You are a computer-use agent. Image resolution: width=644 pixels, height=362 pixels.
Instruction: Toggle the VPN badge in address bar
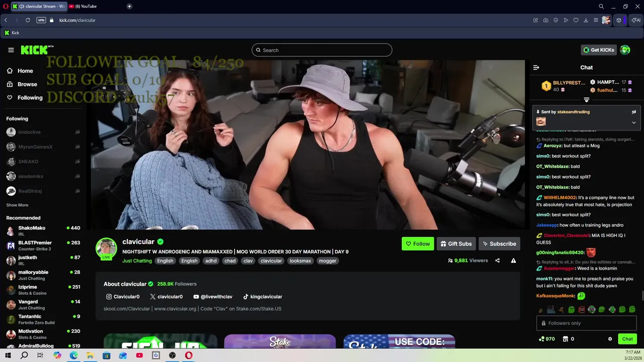pyautogui.click(x=41, y=20)
